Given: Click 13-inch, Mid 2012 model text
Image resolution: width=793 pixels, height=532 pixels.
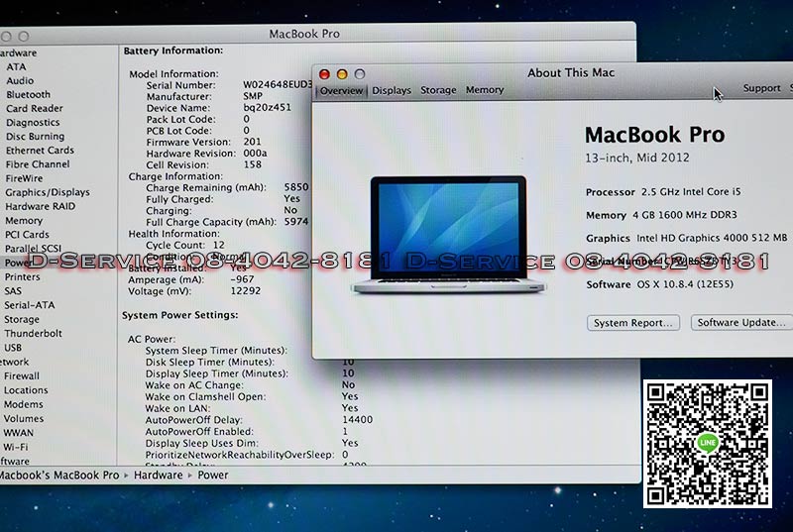Looking at the screenshot, I should click(x=637, y=158).
